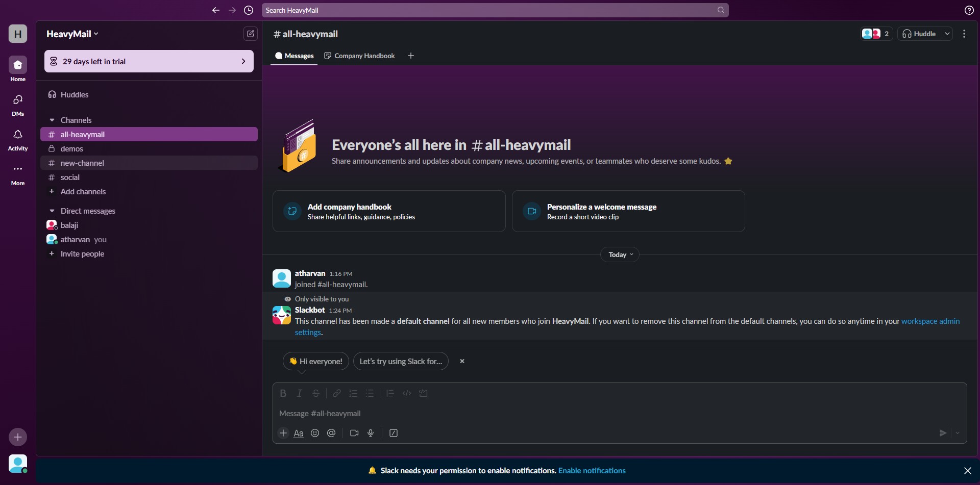Mention someone with the @ icon
Image resolution: width=980 pixels, height=485 pixels.
pos(331,433)
